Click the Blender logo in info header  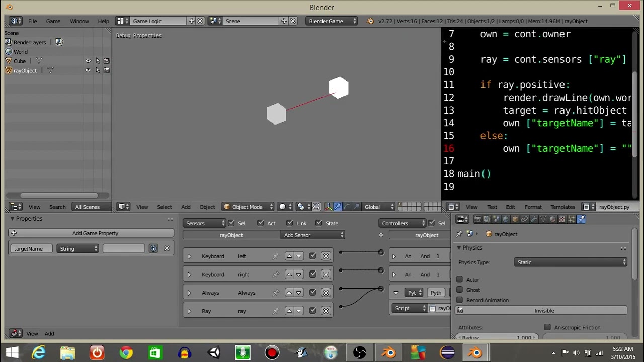click(370, 21)
